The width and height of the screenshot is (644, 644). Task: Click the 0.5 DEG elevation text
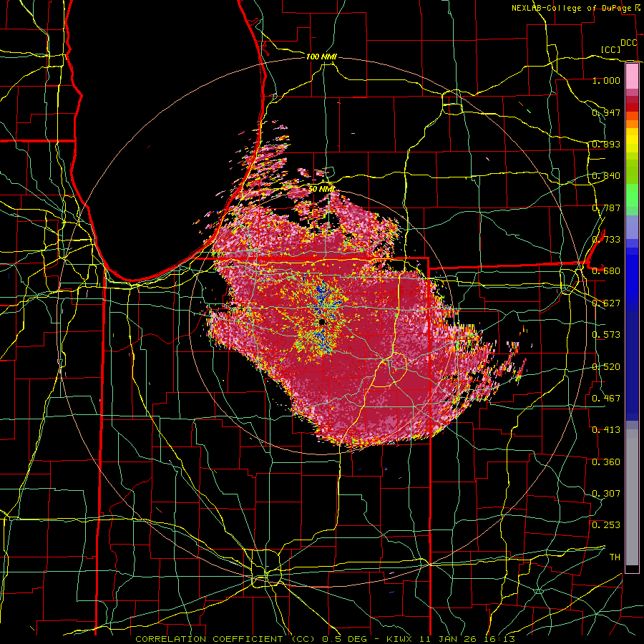tap(345, 639)
